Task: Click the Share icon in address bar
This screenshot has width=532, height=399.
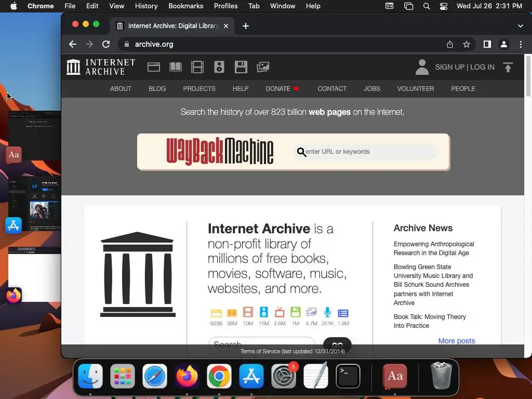Action: point(450,44)
